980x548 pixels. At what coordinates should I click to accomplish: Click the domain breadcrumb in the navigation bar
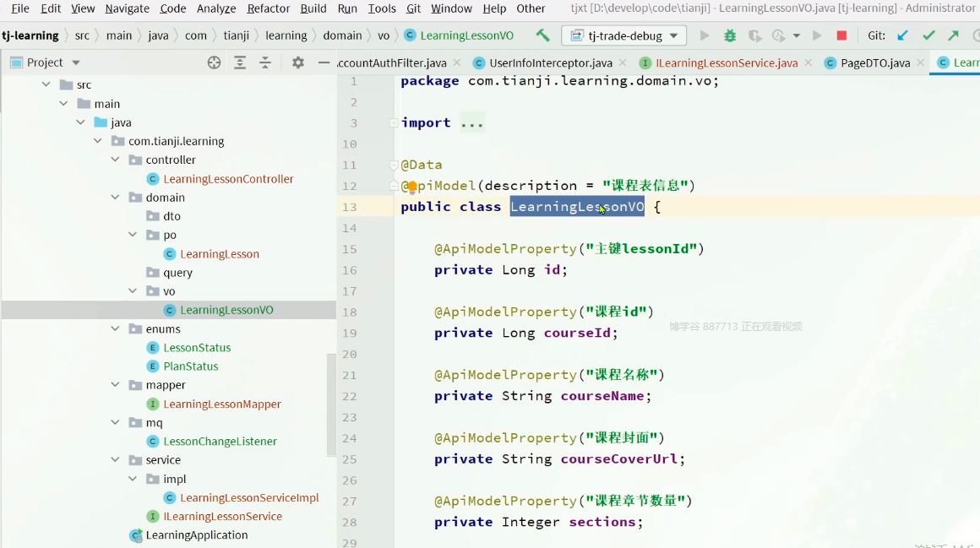[x=342, y=35]
